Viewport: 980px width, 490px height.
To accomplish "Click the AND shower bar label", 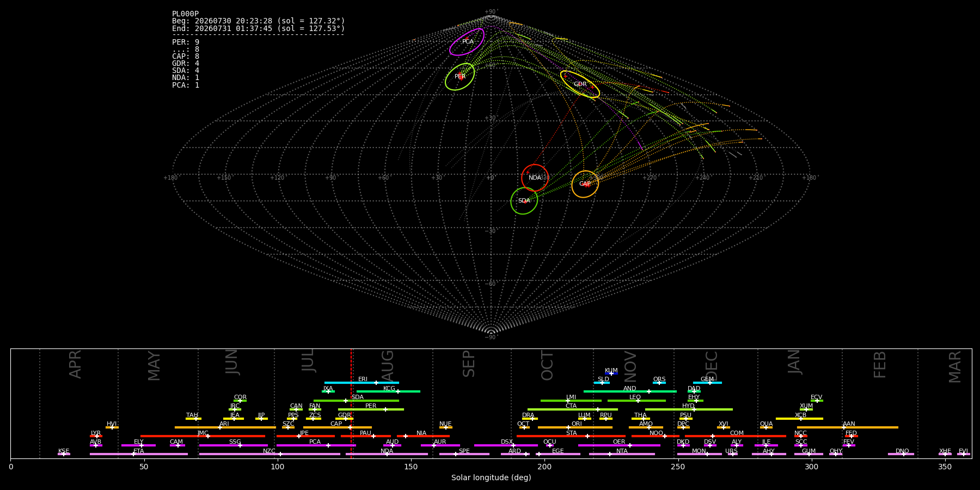I will [630, 389].
